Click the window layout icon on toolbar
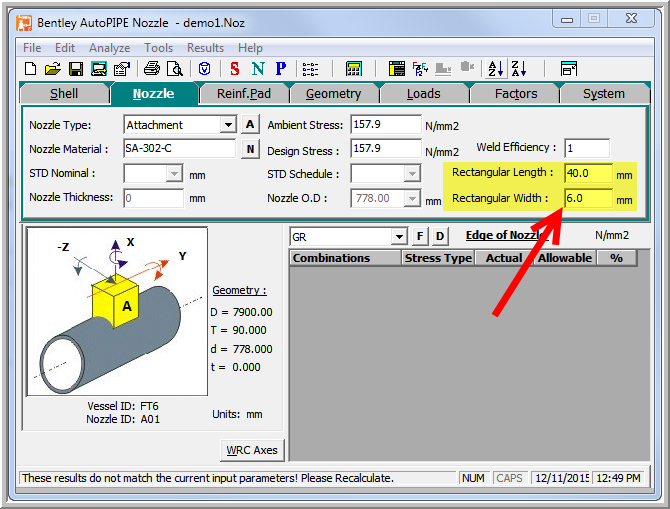The image size is (670, 509). tap(568, 68)
